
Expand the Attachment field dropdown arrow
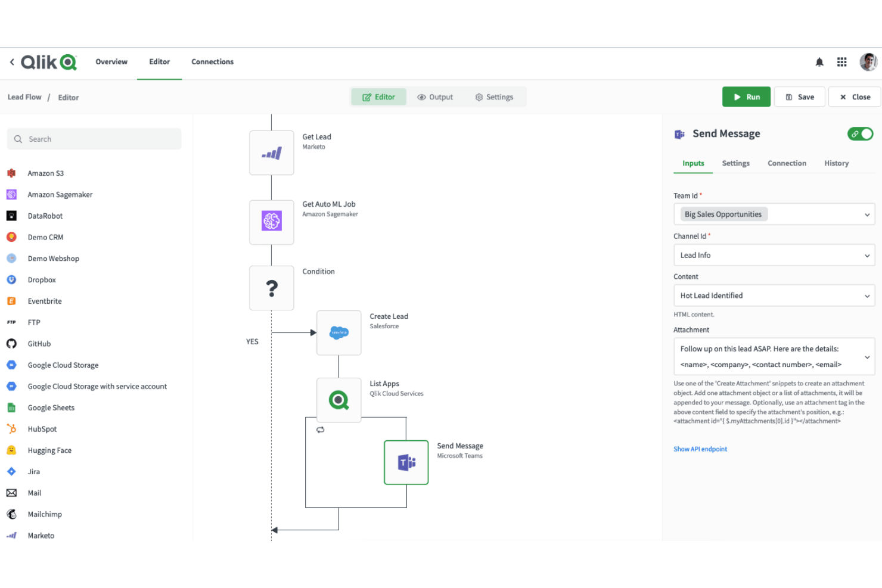[867, 357]
